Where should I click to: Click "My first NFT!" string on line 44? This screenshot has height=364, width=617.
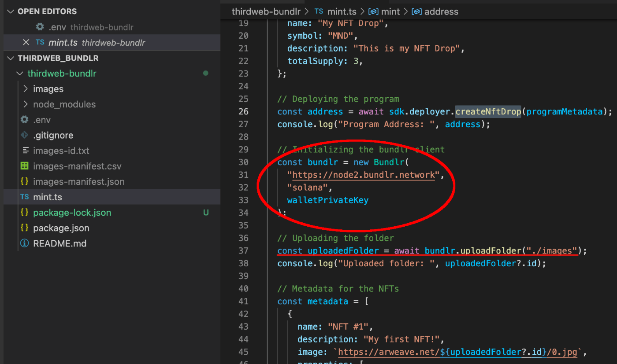[x=403, y=339]
